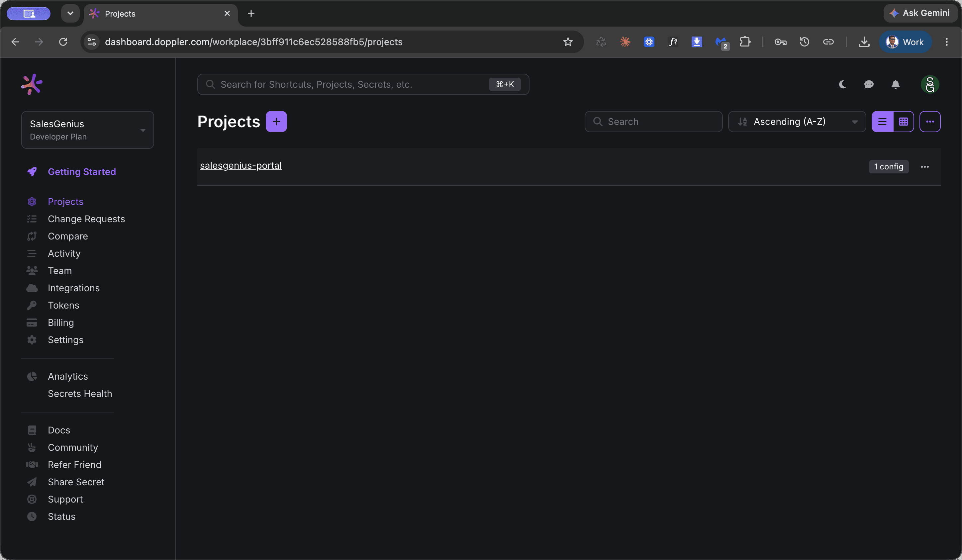Open the salesgenius-portal project

[x=241, y=166]
